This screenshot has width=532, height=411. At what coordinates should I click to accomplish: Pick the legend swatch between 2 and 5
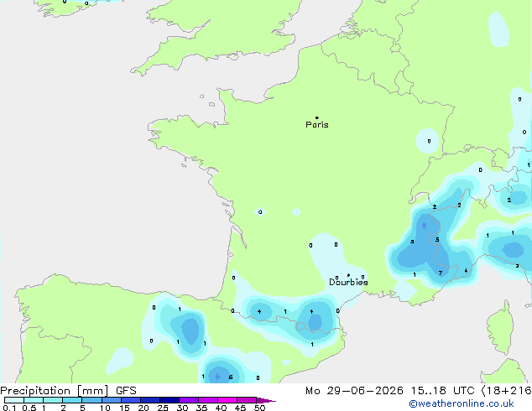72,400
